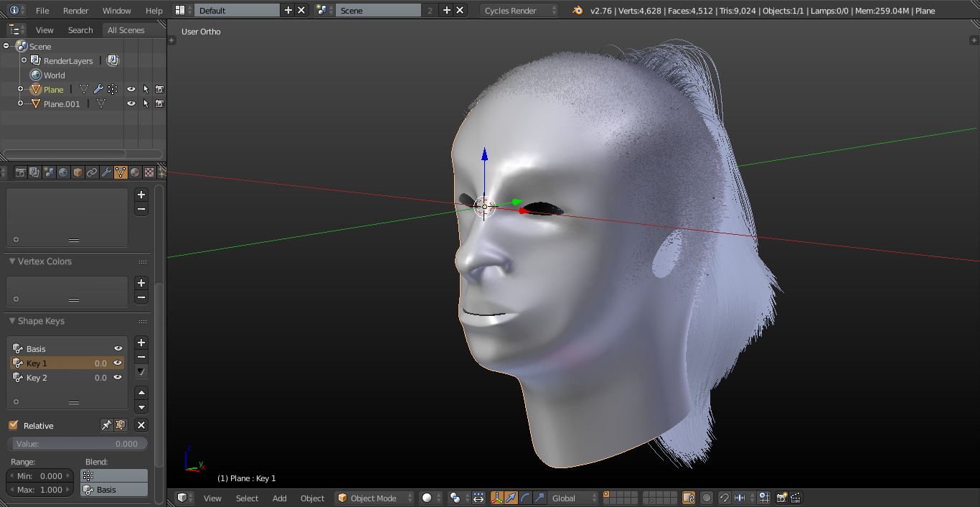Viewport: 980px width, 507px height.
Task: Open the Render menu
Action: (75, 11)
